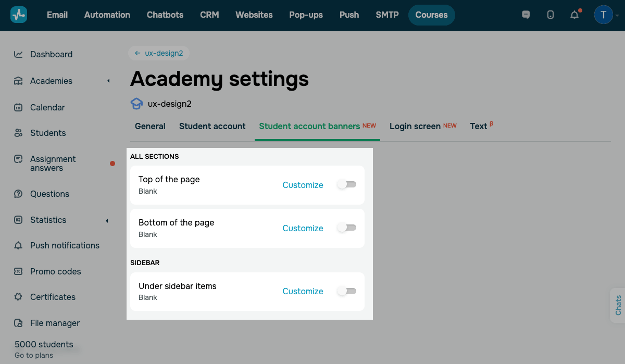The image size is (625, 364).
Task: Click the File manager icon in sidebar
Action: coord(19,323)
